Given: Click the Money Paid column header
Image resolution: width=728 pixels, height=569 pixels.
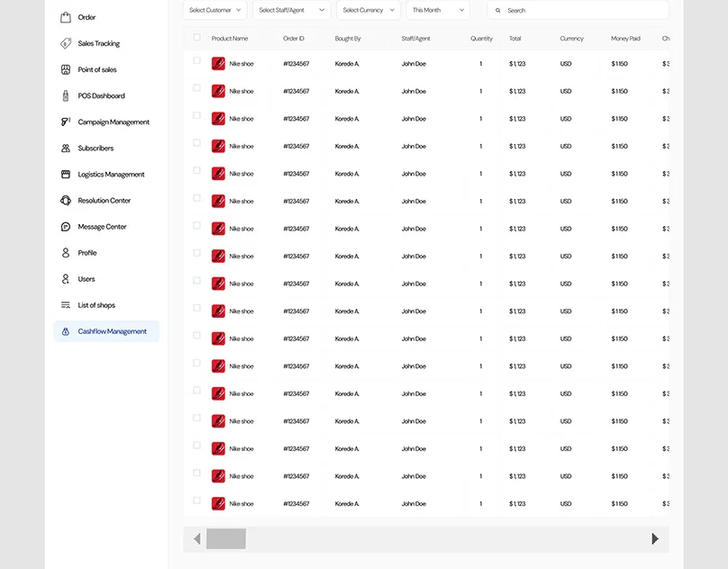Looking at the screenshot, I should point(625,39).
